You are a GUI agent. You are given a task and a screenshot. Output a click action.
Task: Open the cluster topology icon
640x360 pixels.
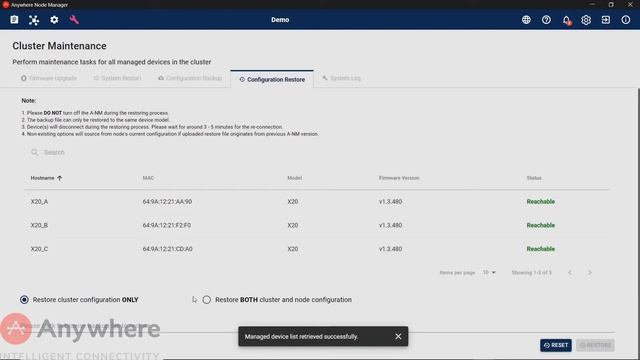click(34, 20)
